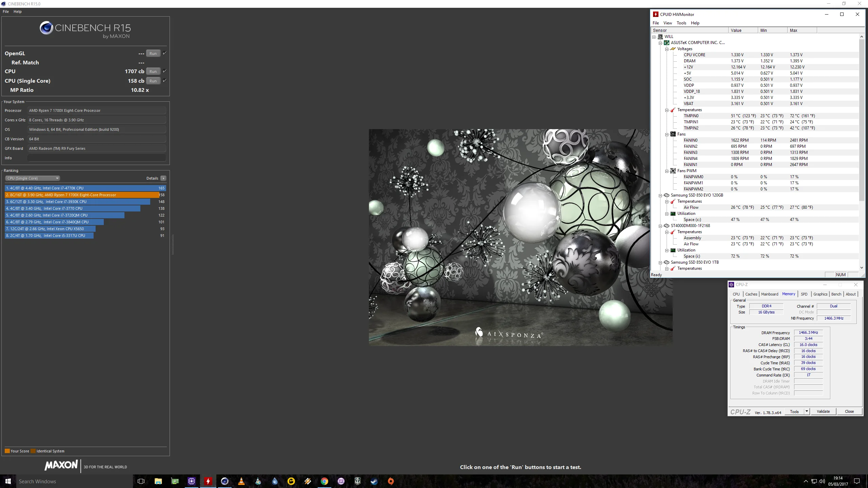The width and height of the screenshot is (868, 488).
Task: Click the Max column header in HWMonitor
Action: pos(802,30)
